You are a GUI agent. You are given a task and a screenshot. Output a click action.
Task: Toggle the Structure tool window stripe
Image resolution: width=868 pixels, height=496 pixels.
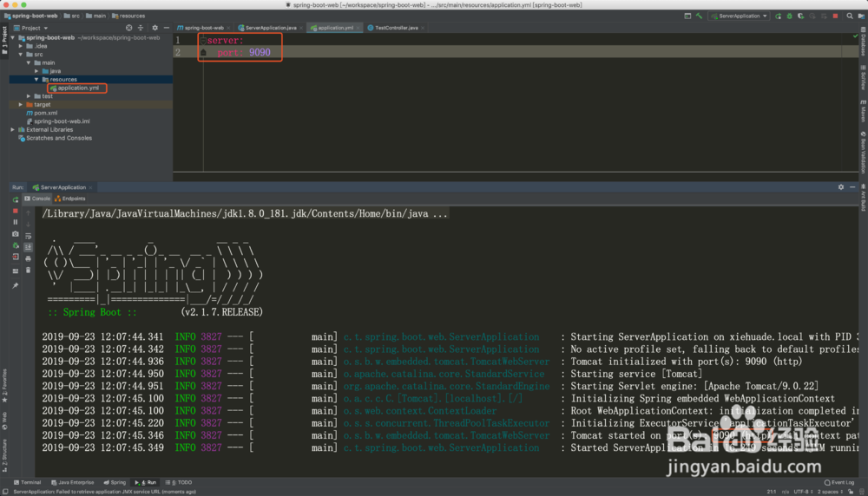(x=4, y=455)
